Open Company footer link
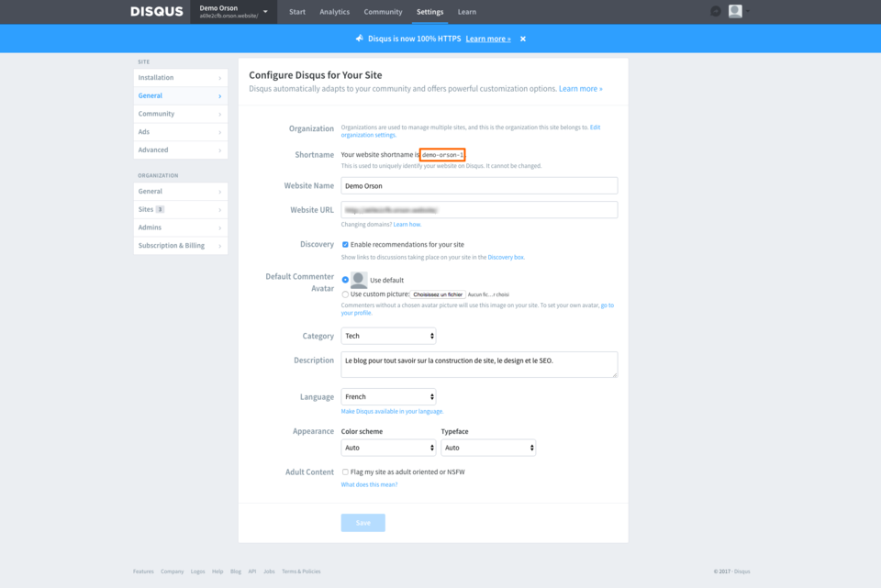 click(x=172, y=571)
